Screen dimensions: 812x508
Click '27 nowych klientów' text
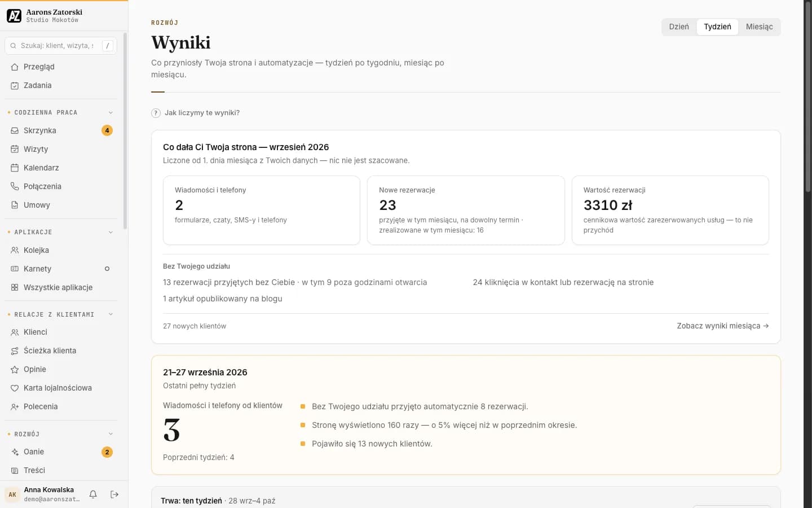195,326
